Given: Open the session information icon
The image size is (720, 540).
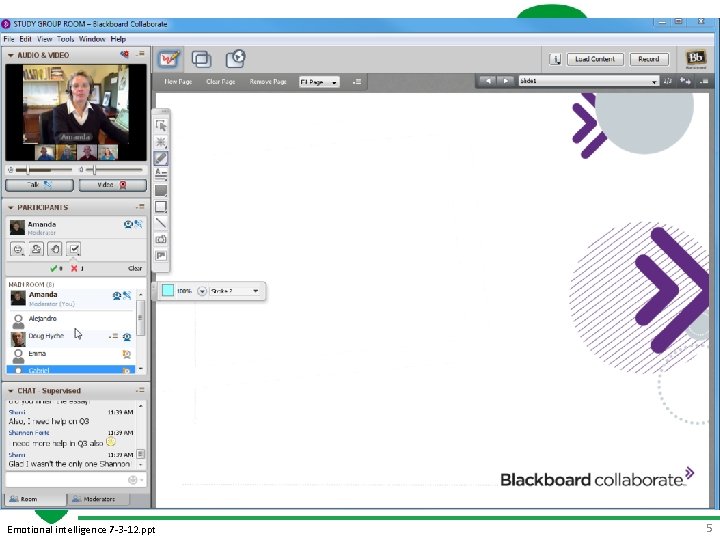Looking at the screenshot, I should [555, 59].
